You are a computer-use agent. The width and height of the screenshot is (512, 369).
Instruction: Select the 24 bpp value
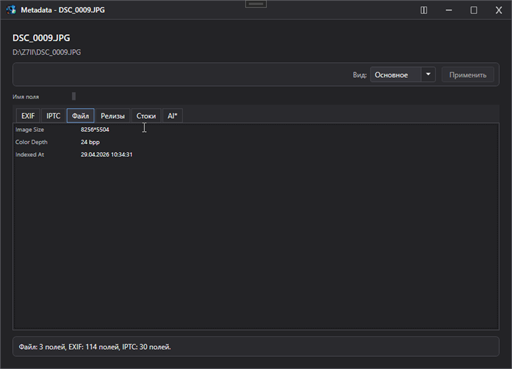90,142
